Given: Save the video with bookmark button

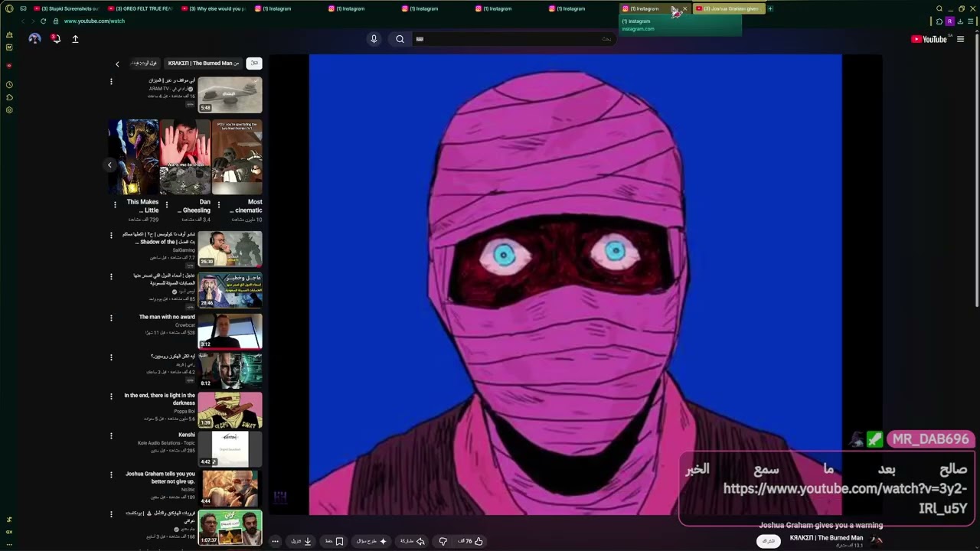Looking at the screenshot, I should tap(335, 541).
